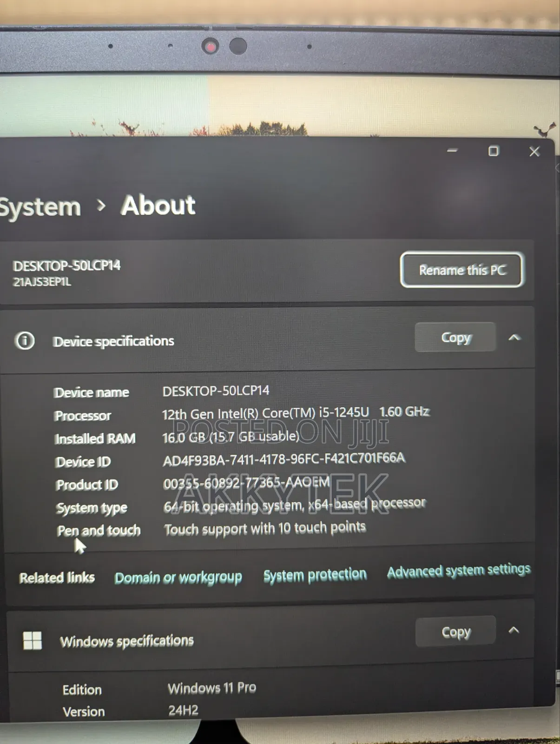Click the Pen and touch label
The width and height of the screenshot is (560, 744).
coord(99,531)
